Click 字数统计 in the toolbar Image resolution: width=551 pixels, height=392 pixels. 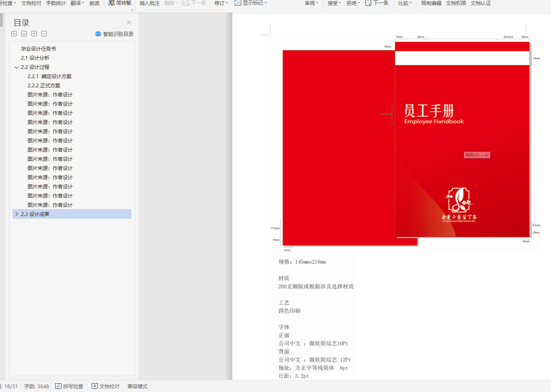click(x=56, y=3)
